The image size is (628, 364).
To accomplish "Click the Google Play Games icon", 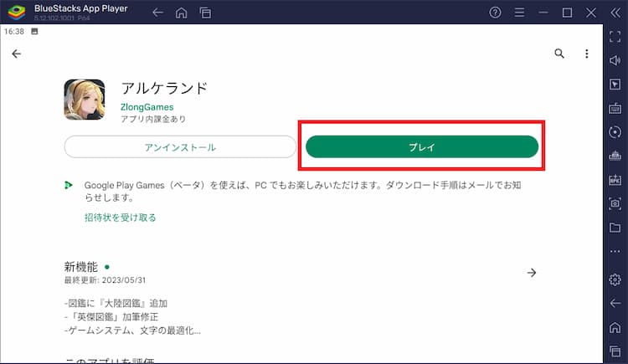I will pyautogui.click(x=69, y=185).
